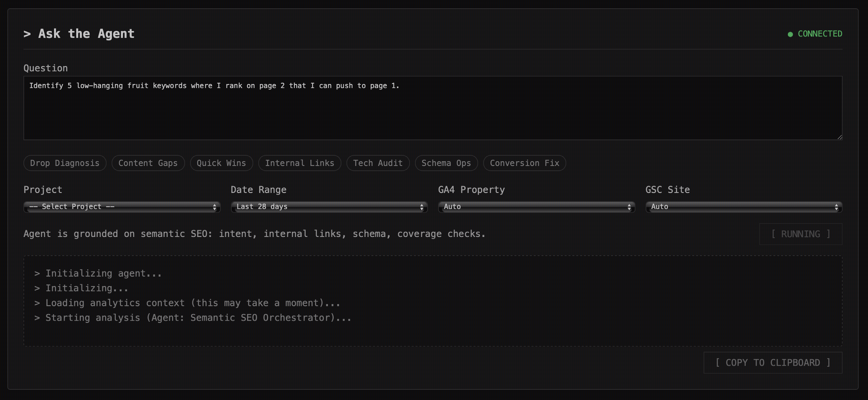
Task: Select the Content Gaps quick prompt
Action: [x=148, y=163]
